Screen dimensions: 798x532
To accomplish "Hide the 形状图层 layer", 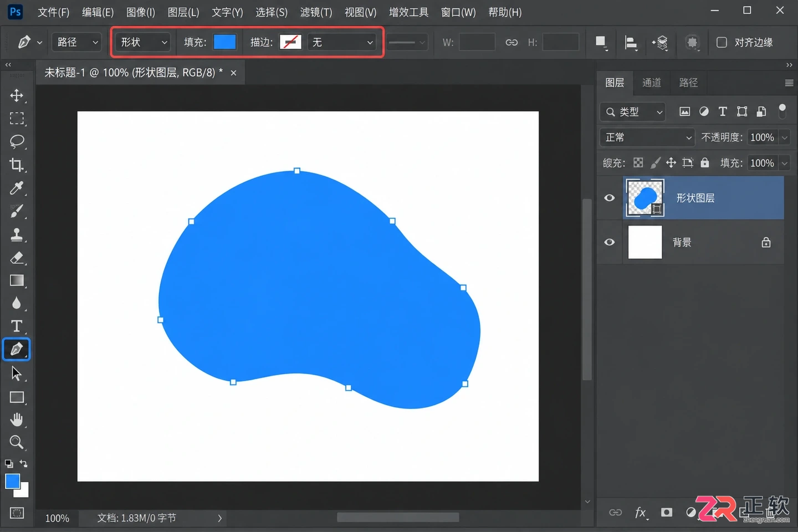I will click(x=610, y=198).
